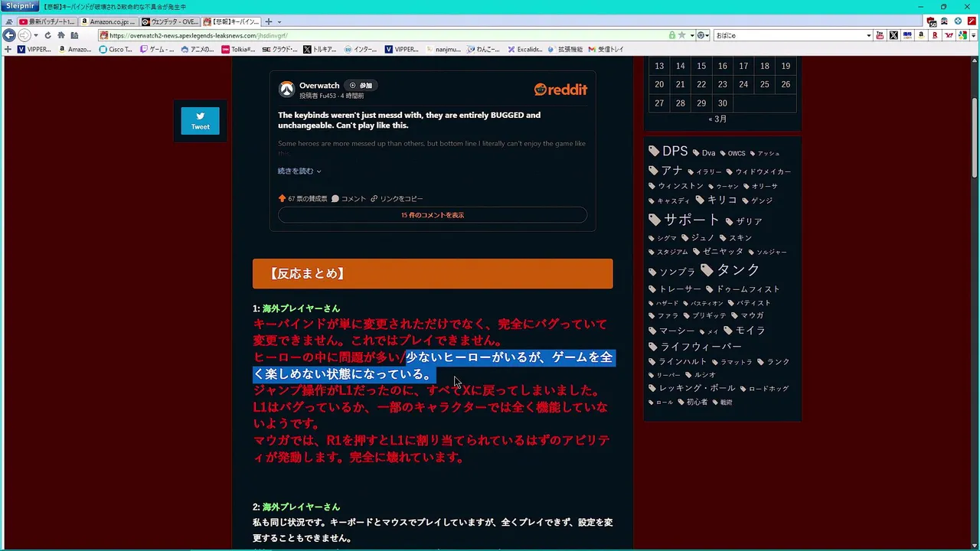Reload the current page
Image resolution: width=980 pixels, height=551 pixels.
coord(47,35)
